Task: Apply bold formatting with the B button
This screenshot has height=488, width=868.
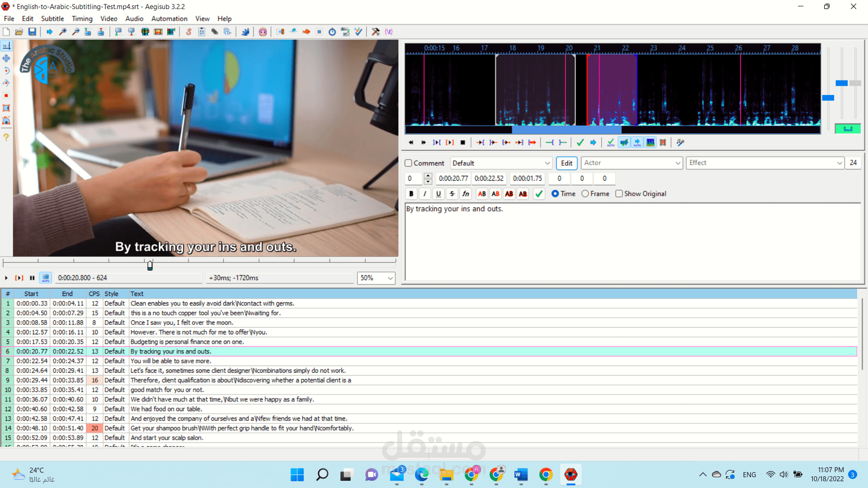Action: [x=411, y=194]
